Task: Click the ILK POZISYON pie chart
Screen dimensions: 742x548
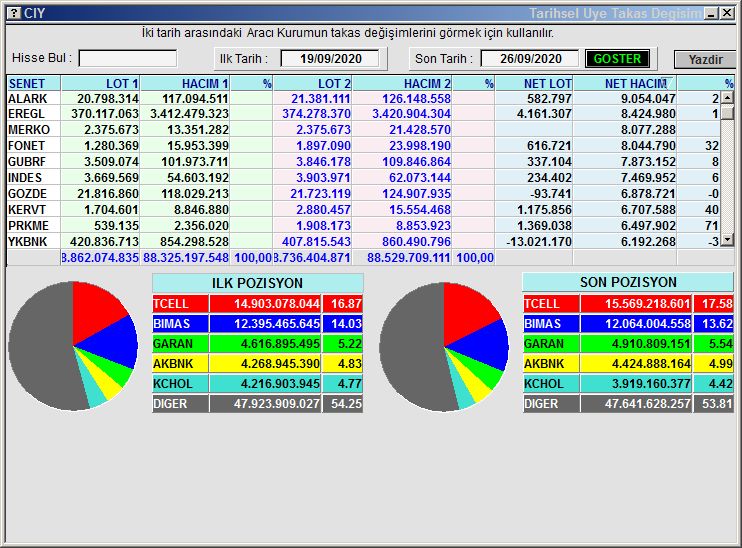Action: (x=73, y=346)
